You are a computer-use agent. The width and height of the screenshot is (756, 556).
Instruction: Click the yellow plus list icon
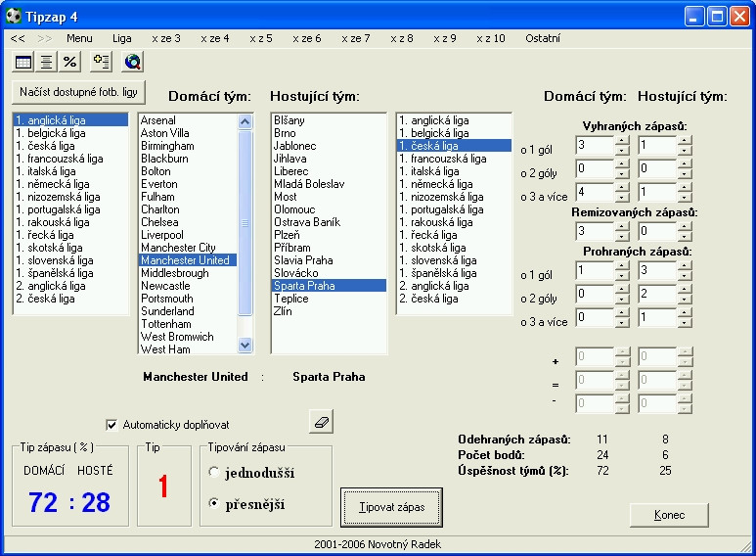pyautogui.click(x=101, y=62)
